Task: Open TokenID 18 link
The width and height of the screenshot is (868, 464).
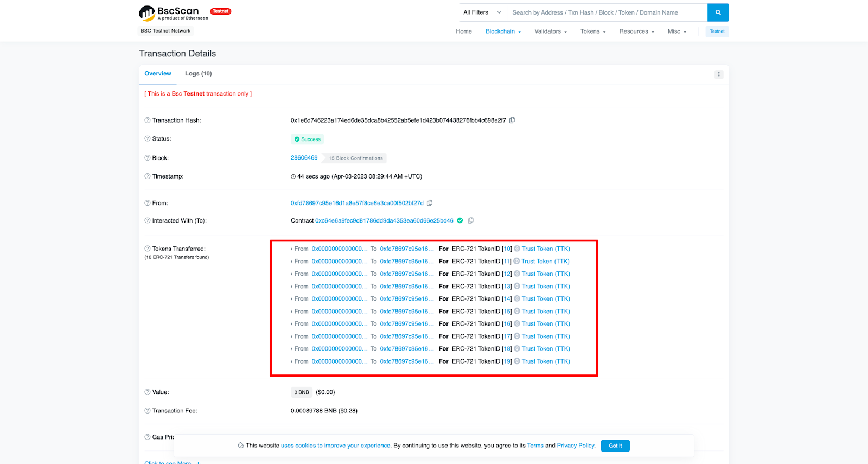Action: [507, 349]
